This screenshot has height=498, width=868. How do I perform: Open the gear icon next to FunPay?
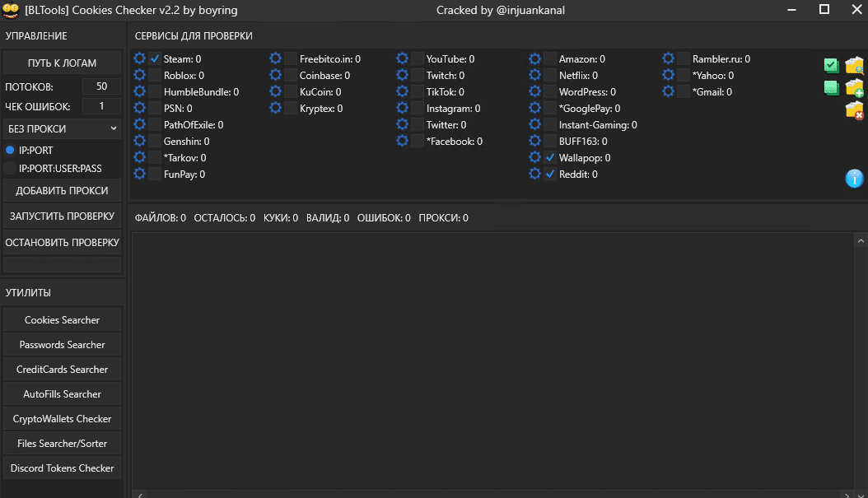tap(139, 174)
